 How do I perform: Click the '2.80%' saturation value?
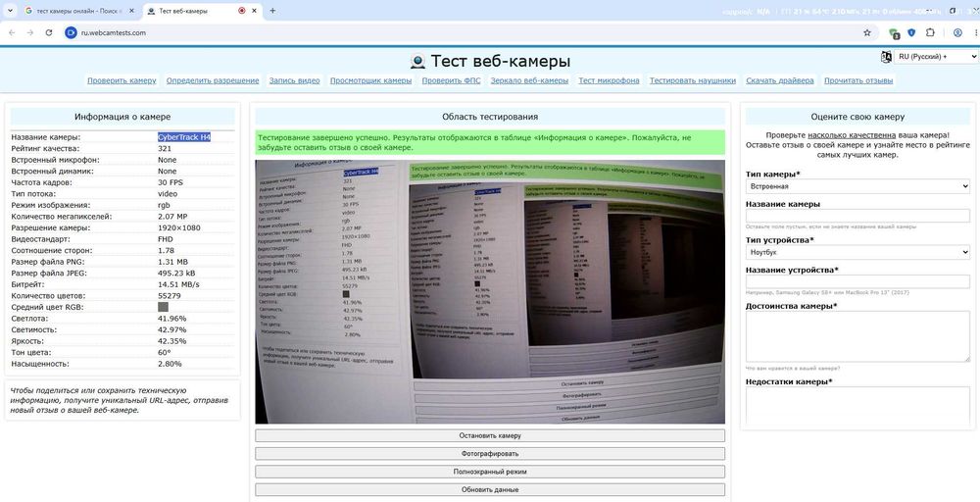(170, 364)
